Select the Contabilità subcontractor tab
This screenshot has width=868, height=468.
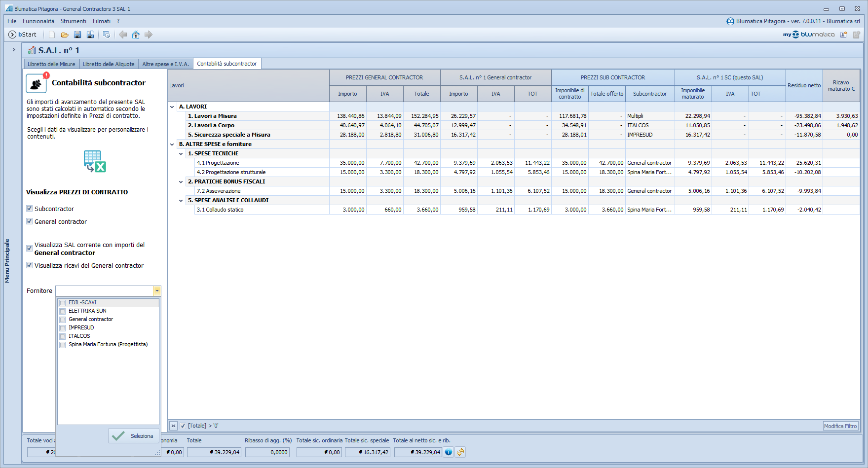227,64
